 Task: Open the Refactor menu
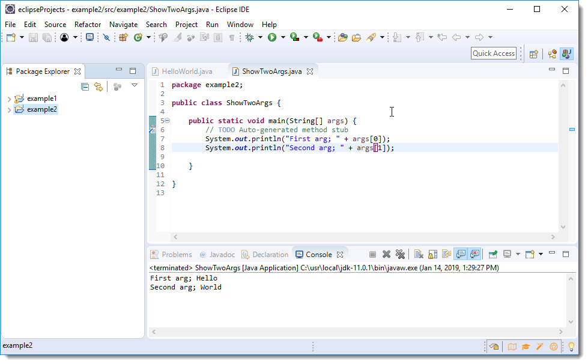coord(88,25)
